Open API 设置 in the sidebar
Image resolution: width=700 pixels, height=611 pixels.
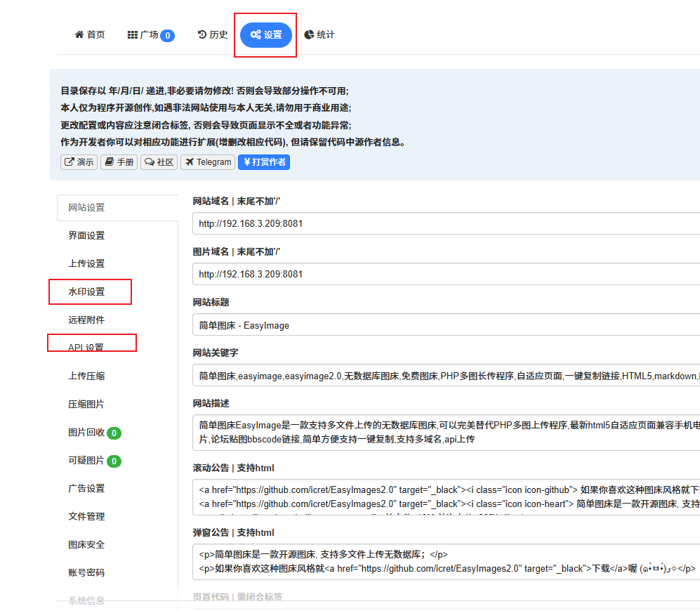click(86, 347)
